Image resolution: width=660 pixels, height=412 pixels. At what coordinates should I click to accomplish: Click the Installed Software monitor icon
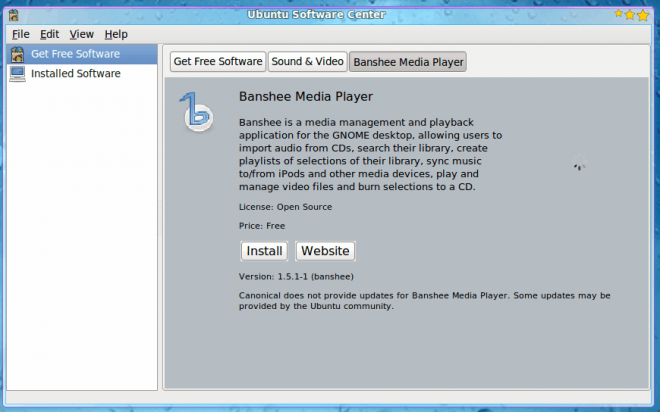point(17,73)
